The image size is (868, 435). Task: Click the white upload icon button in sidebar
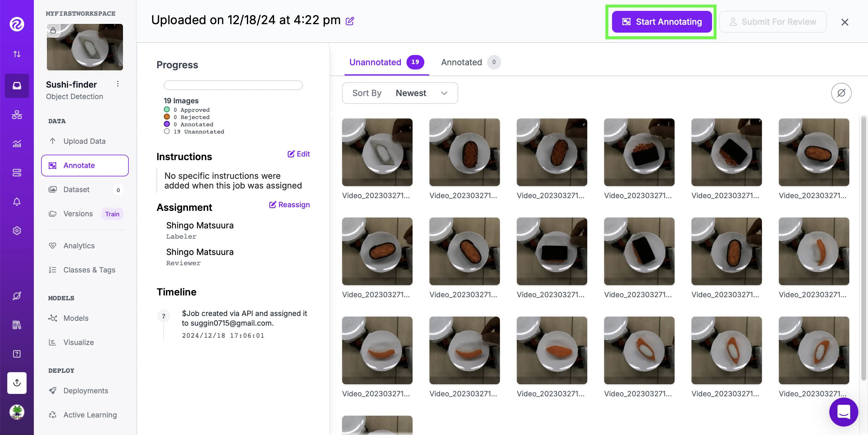pyautogui.click(x=17, y=383)
